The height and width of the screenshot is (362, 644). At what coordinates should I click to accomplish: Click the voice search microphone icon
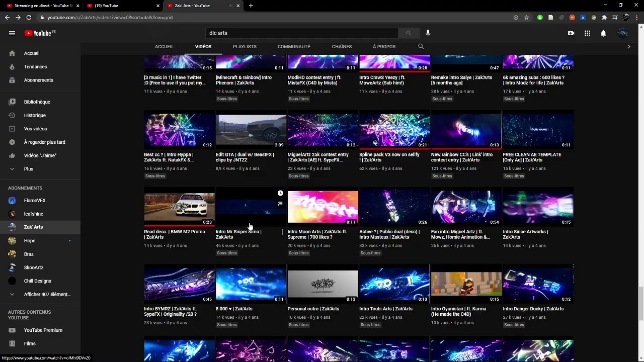coord(428,33)
